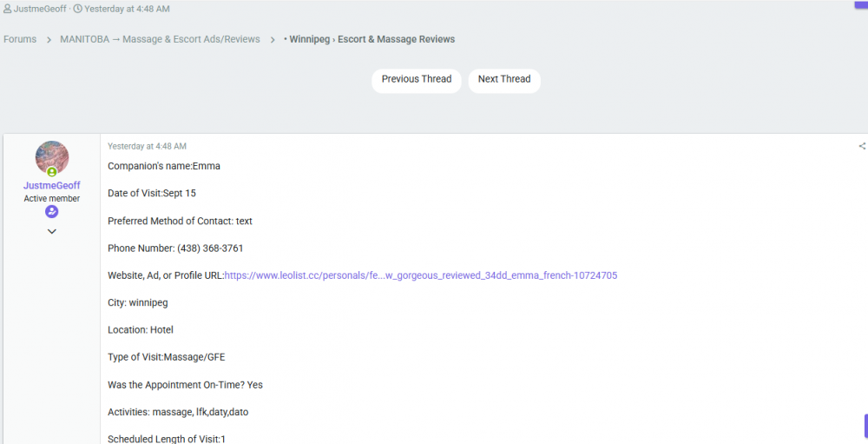This screenshot has height=444, width=868.
Task: Expand the user details chevron under badge
Action: [x=52, y=232]
